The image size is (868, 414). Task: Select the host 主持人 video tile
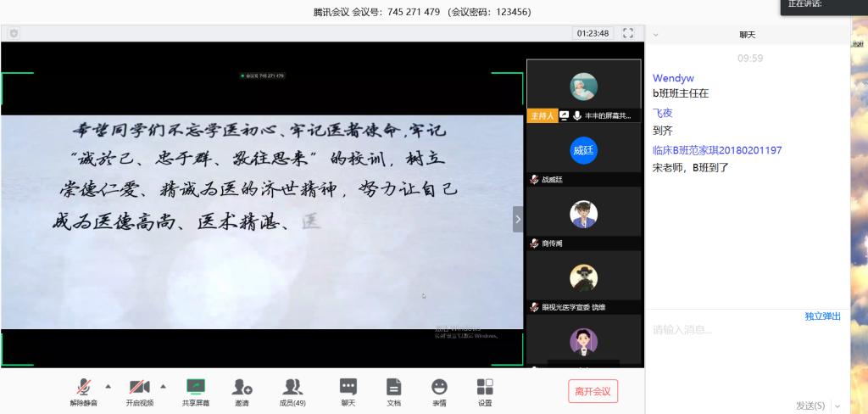pos(583,87)
